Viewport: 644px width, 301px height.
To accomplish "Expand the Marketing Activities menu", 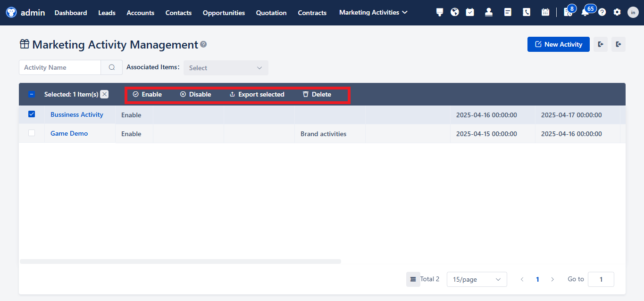I will [373, 12].
